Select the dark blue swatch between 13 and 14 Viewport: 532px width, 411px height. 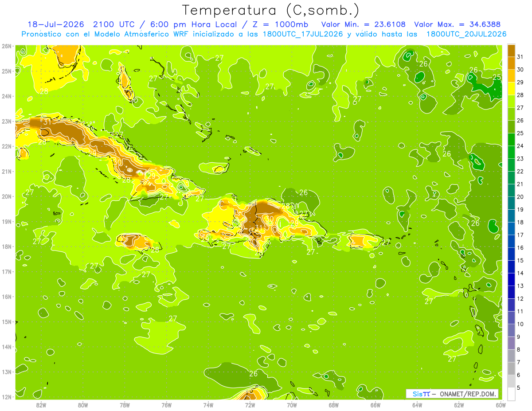[x=511, y=279]
